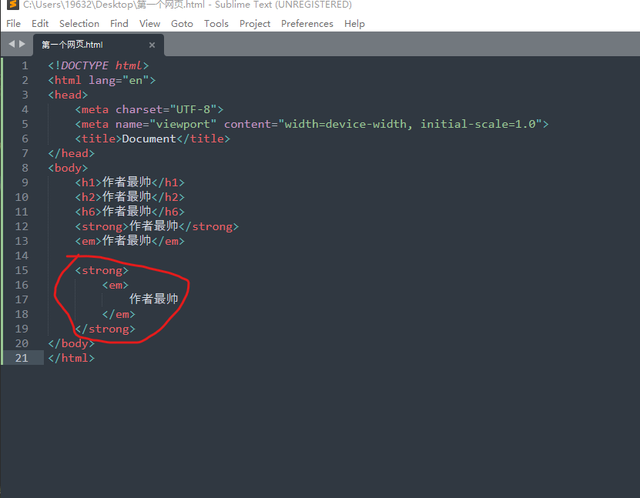The height and width of the screenshot is (498, 640).
Task: Click the Sublime Text app icon in title bar
Action: tap(13, 4)
